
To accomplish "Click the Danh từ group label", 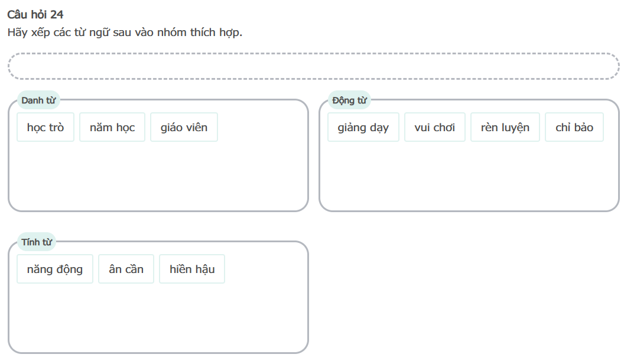I will (x=38, y=100).
